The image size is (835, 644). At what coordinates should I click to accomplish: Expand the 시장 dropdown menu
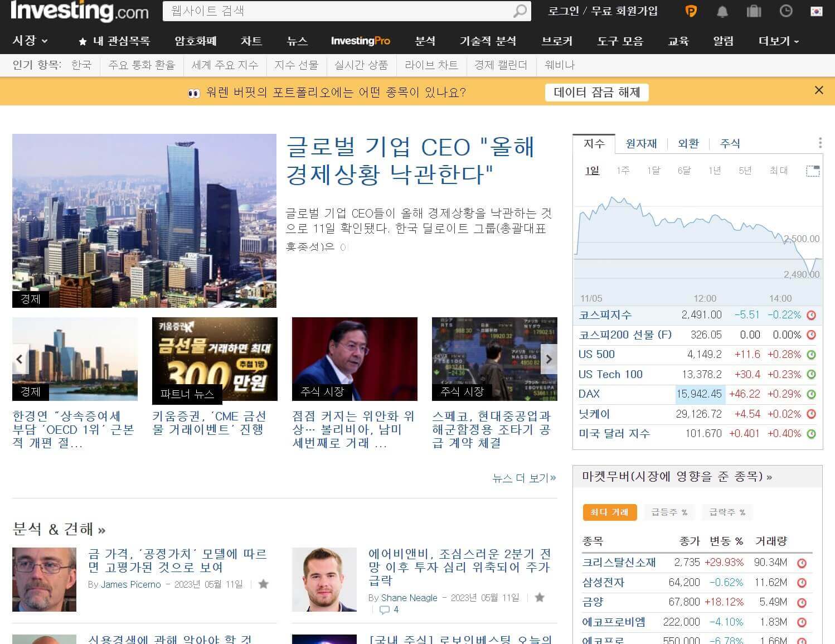[30, 41]
